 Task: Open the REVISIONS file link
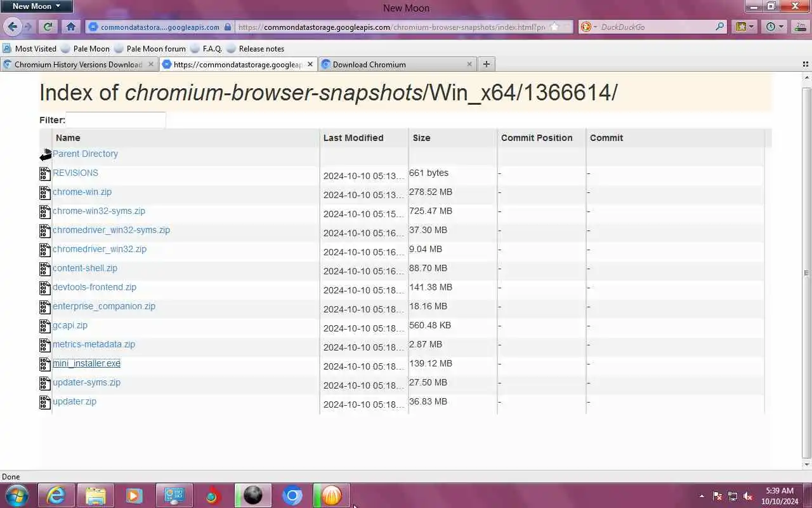pos(75,173)
